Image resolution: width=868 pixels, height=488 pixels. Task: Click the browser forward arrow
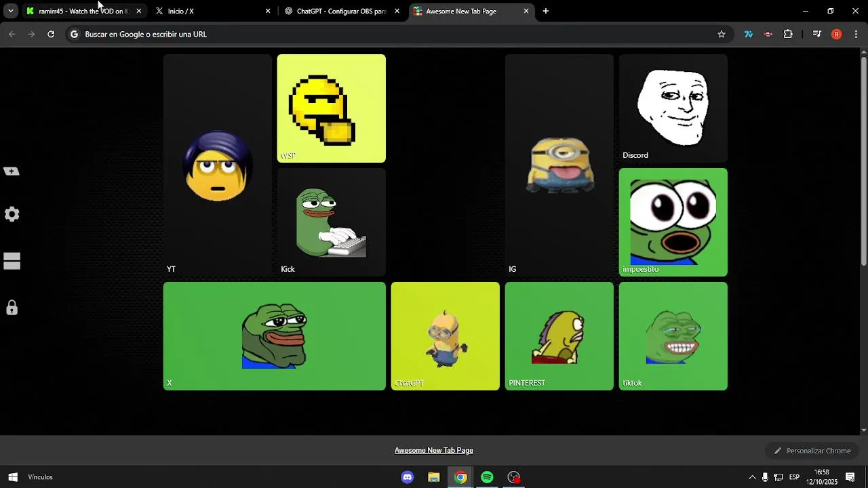[31, 34]
